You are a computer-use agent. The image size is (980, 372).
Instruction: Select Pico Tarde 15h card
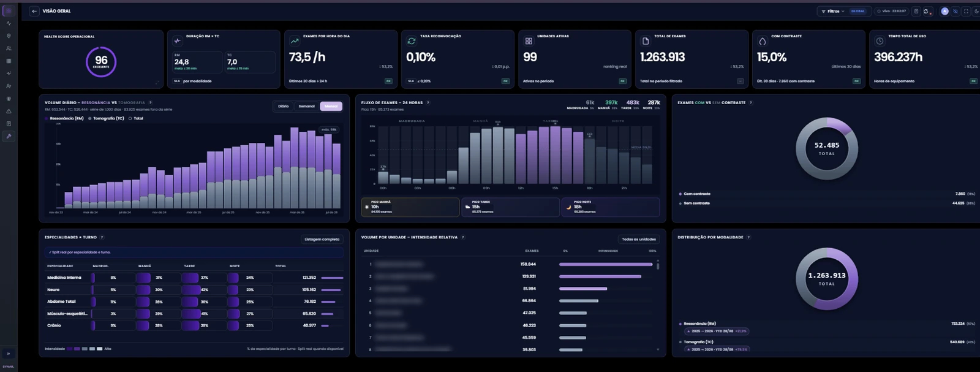coord(511,207)
